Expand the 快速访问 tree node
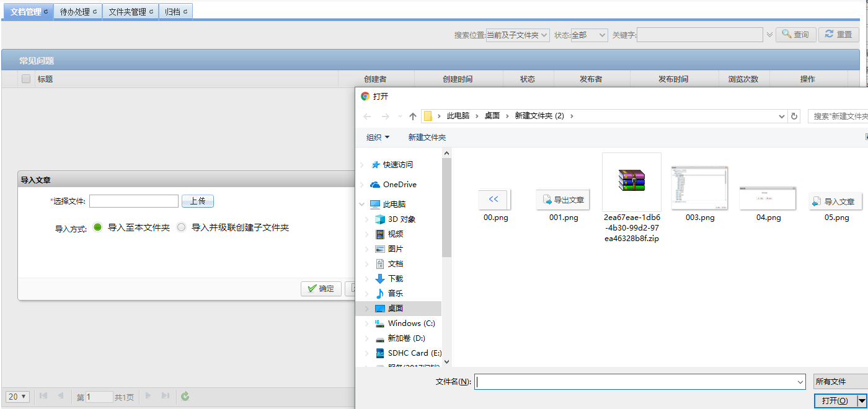The height and width of the screenshot is (409, 868). (x=362, y=165)
